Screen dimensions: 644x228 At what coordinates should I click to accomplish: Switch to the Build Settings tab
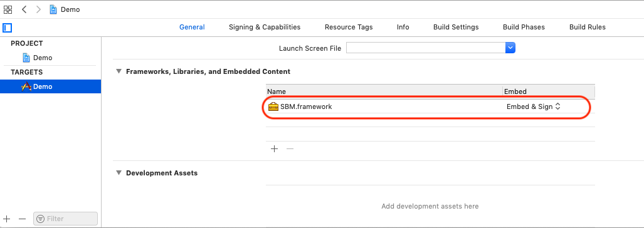456,27
